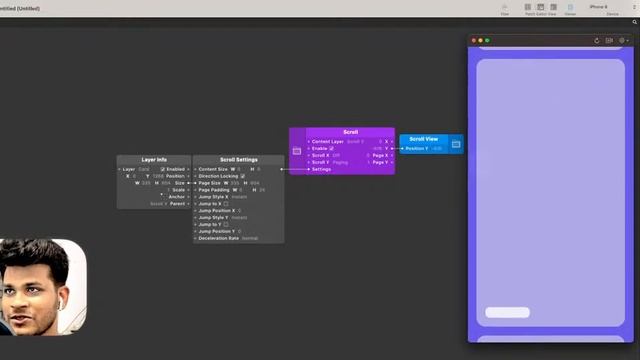This screenshot has width=640, height=360.
Task: Click the Page Y output label on Scroll patch
Action: tap(380, 162)
